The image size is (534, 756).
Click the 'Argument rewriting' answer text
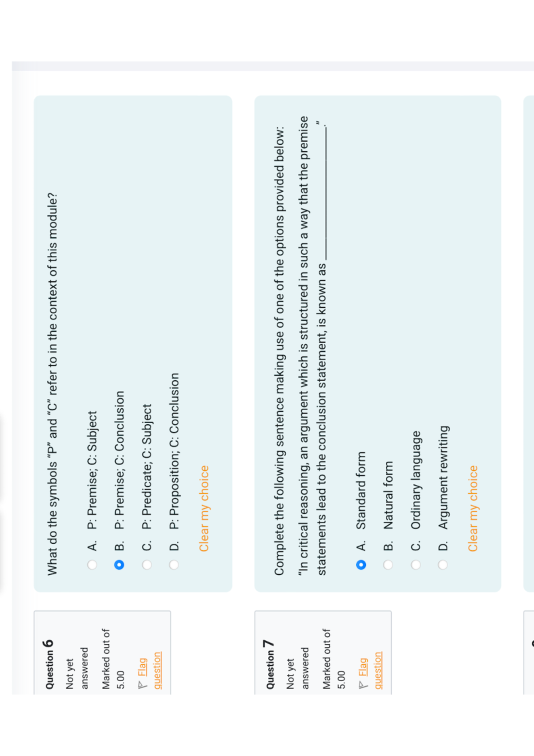tap(443, 477)
